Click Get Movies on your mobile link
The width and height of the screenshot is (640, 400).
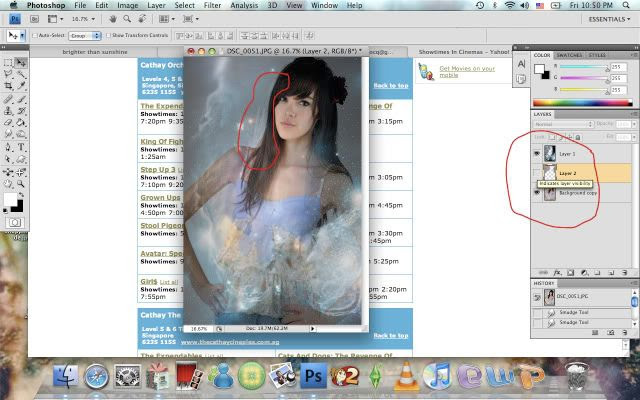[467, 71]
